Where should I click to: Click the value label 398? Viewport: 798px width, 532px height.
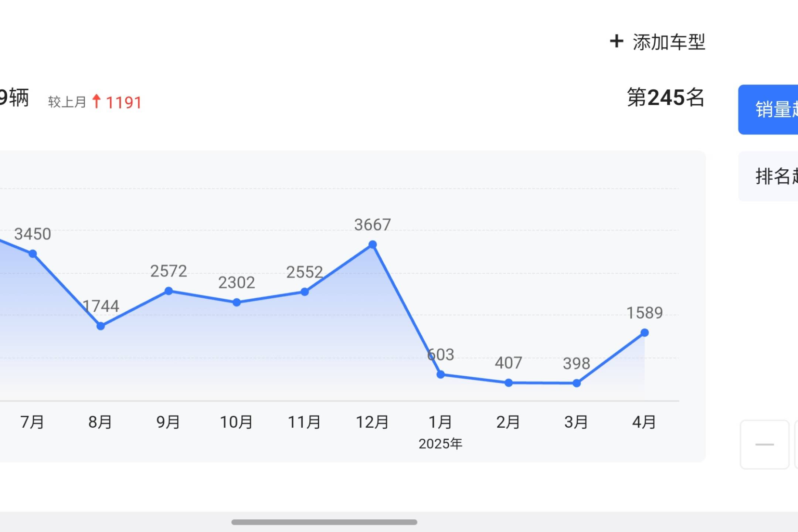point(577,364)
